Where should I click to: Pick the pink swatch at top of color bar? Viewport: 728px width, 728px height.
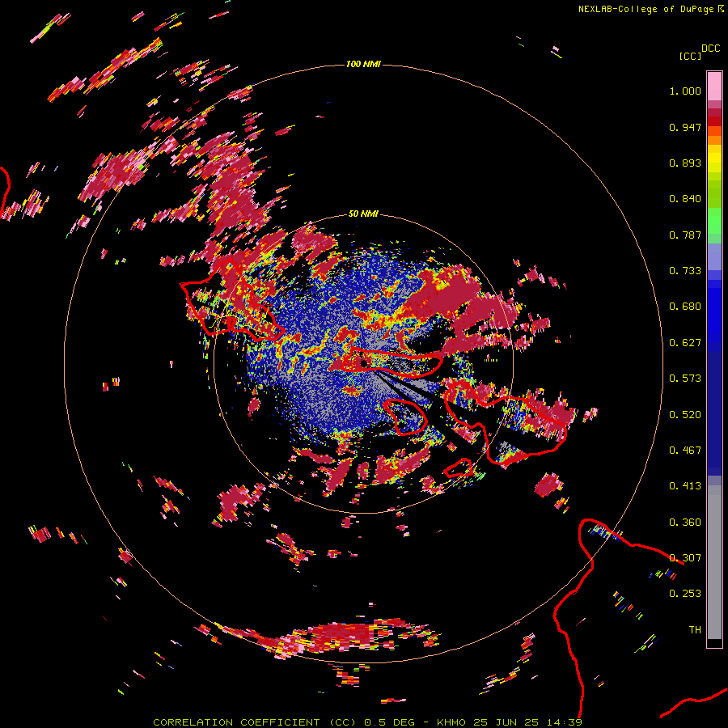(x=714, y=86)
